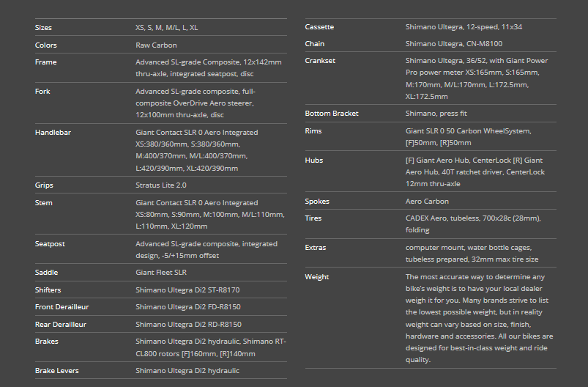Viewport: 588px width, 387px height.
Task: Click the CADEX Aero tires description
Action: coord(473,224)
